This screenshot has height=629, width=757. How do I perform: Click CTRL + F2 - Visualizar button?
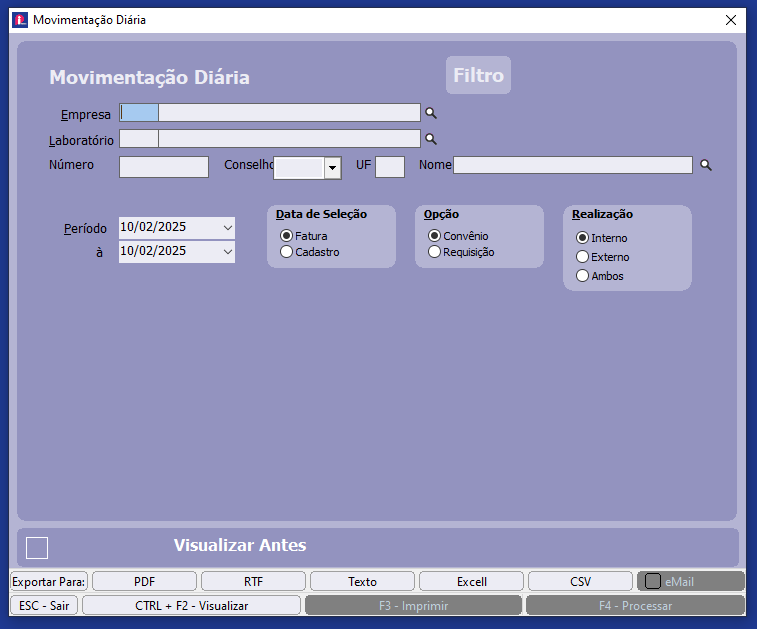coord(191,605)
